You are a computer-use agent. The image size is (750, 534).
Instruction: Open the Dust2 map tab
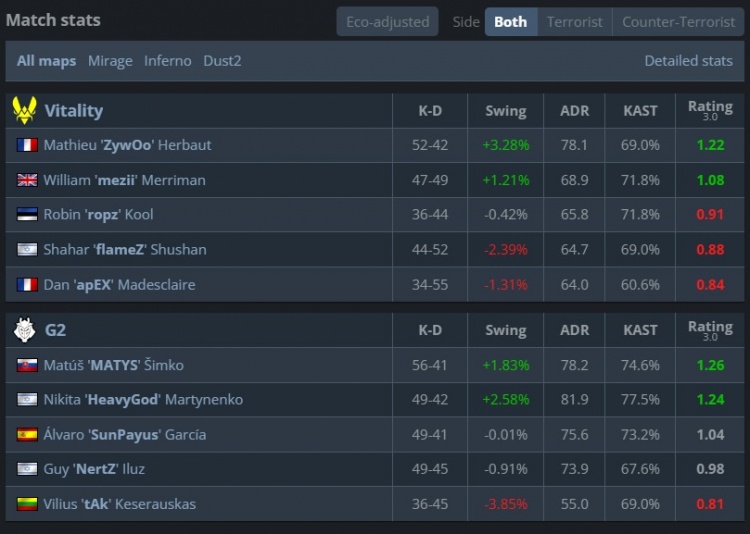pos(222,61)
